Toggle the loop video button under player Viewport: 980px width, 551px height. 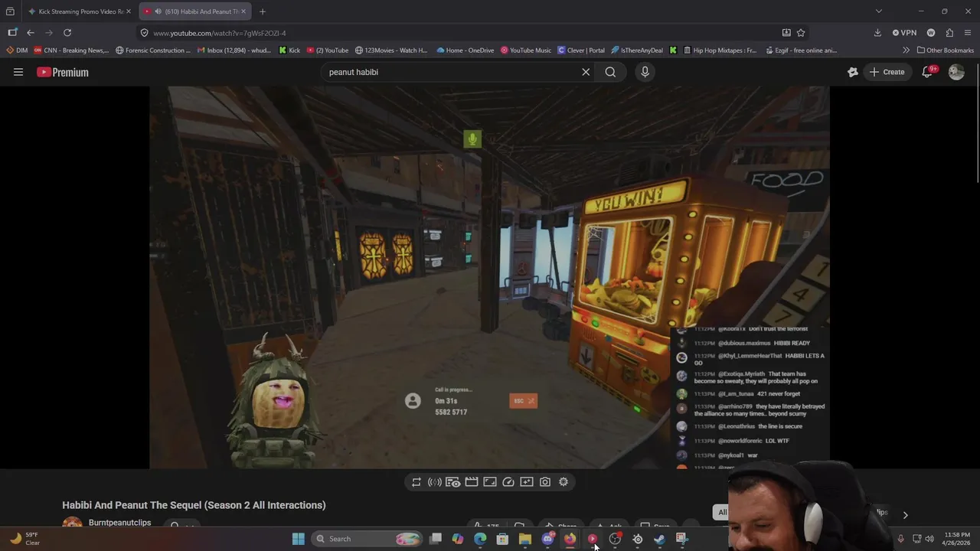pos(416,482)
